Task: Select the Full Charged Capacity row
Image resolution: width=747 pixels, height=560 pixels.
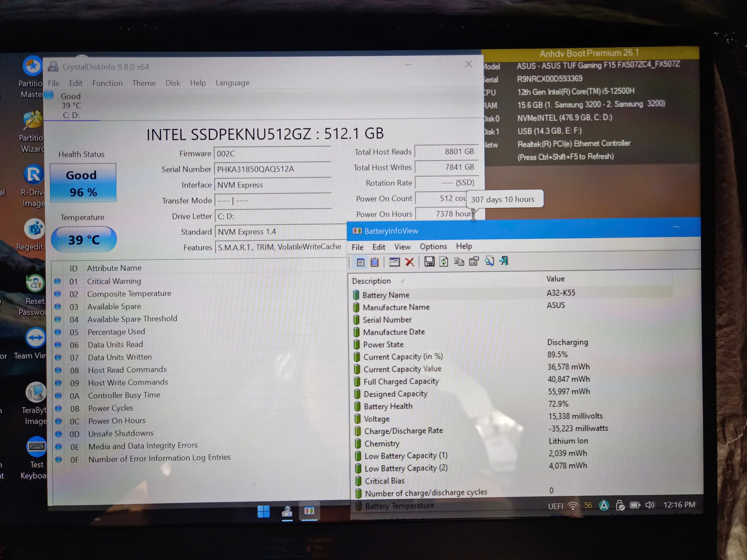Action: 512,380
